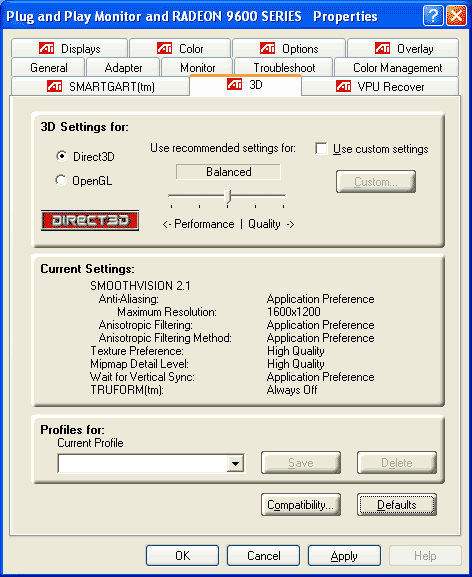
Task: Switch to the Troubleshoot tab
Action: pos(284,68)
